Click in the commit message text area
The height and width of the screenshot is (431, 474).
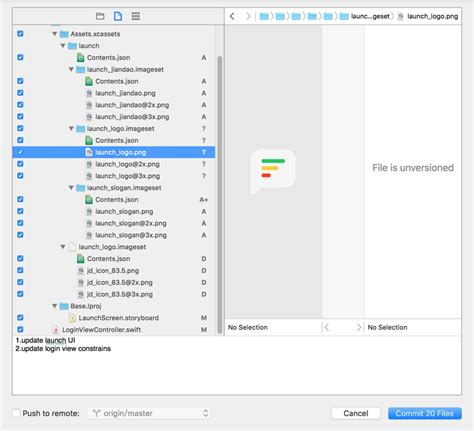(237, 365)
